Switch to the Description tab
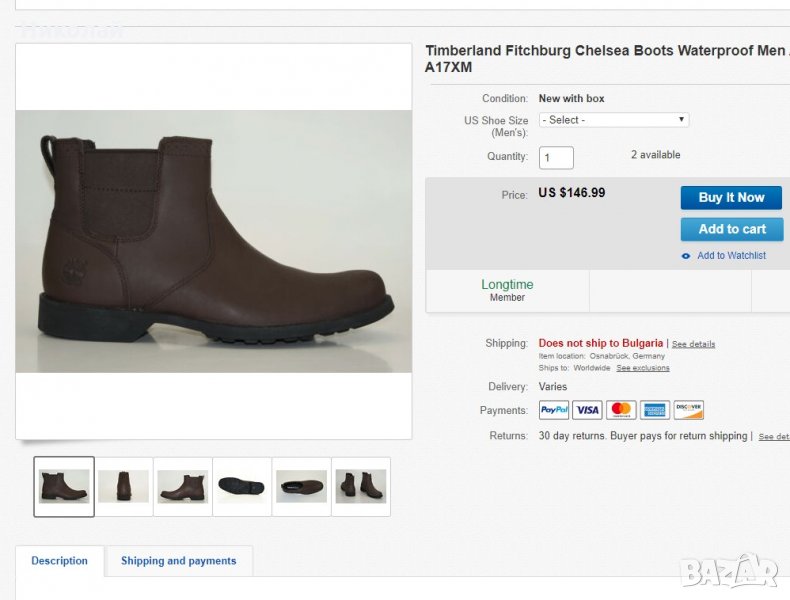This screenshot has width=790, height=600. (x=59, y=561)
